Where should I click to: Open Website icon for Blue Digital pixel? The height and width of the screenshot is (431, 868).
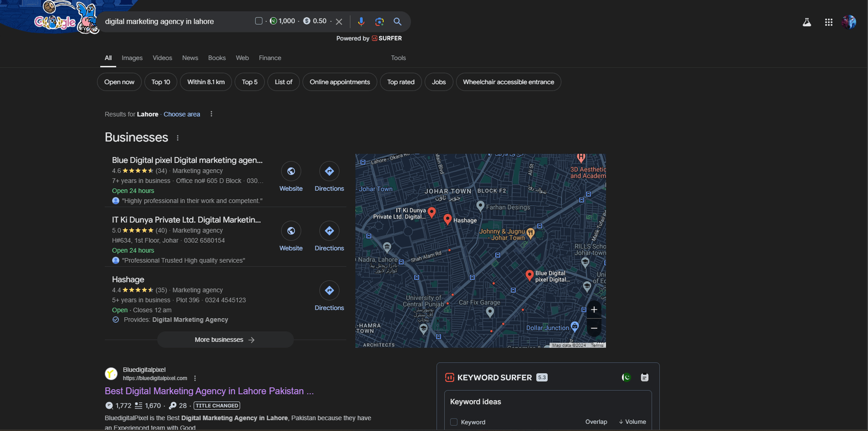(291, 171)
